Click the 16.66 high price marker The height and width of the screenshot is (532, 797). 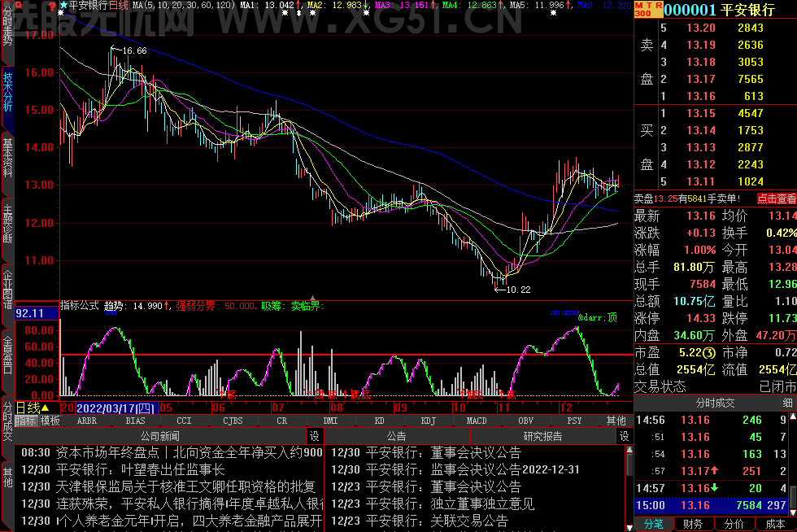coord(134,50)
